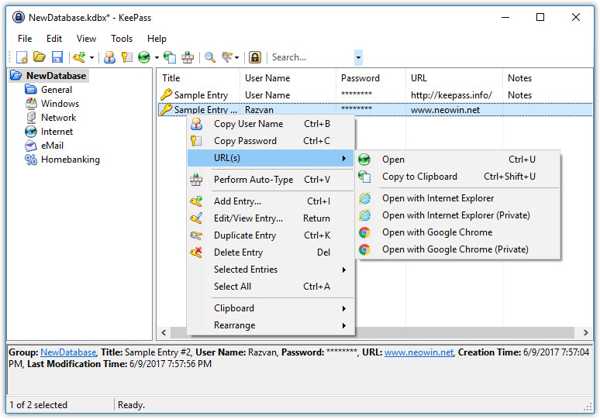Choose Select All in context menu
The height and width of the screenshot is (419, 600).
[271, 287]
